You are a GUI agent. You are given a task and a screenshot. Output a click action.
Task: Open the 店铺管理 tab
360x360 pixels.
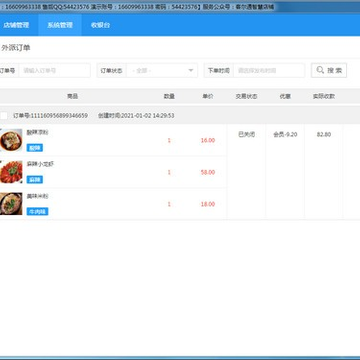coord(17,25)
